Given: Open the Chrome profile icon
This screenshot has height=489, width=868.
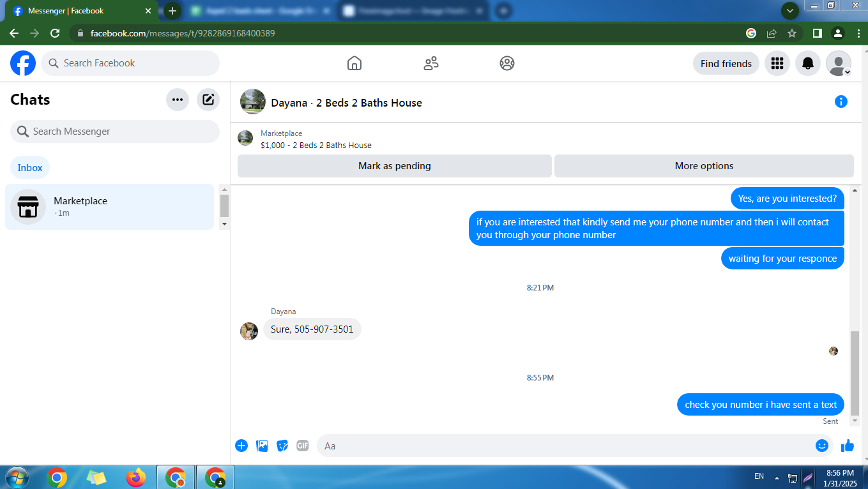Looking at the screenshot, I should coord(838,33).
